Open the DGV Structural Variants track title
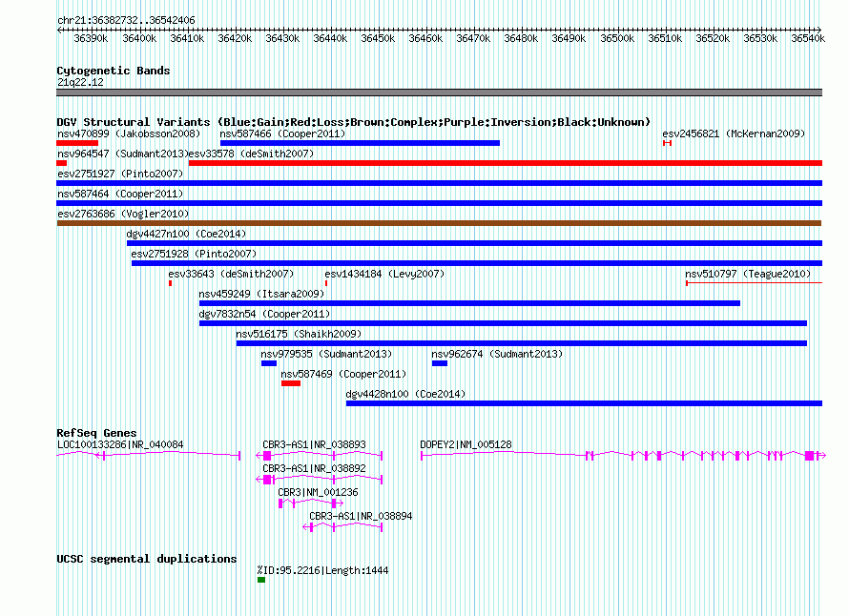The height and width of the screenshot is (616, 849). click(354, 122)
